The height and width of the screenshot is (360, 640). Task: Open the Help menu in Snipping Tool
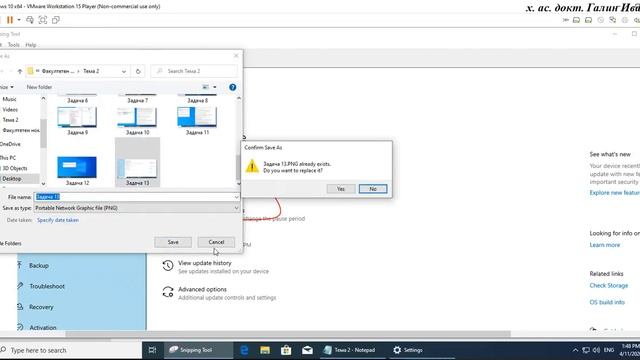pos(31,45)
